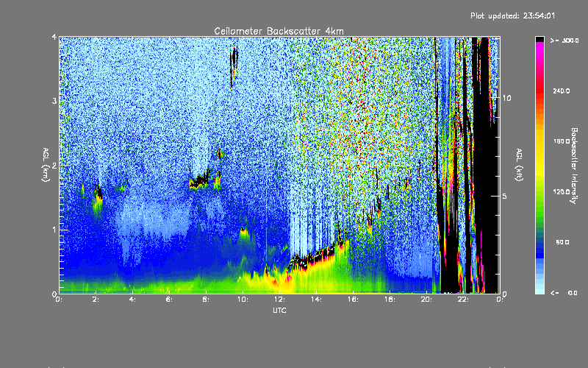Select the "UTC" x-axis label
588x368 pixels.
[x=279, y=310]
